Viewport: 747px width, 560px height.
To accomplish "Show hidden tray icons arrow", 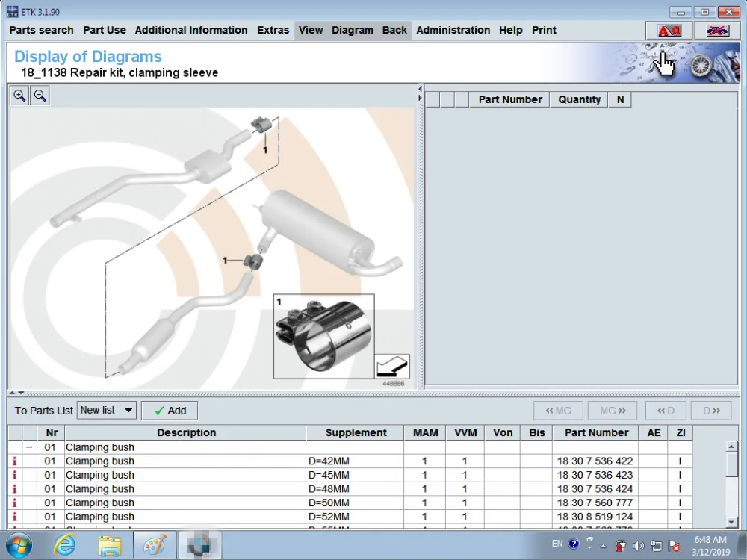I will (x=603, y=547).
